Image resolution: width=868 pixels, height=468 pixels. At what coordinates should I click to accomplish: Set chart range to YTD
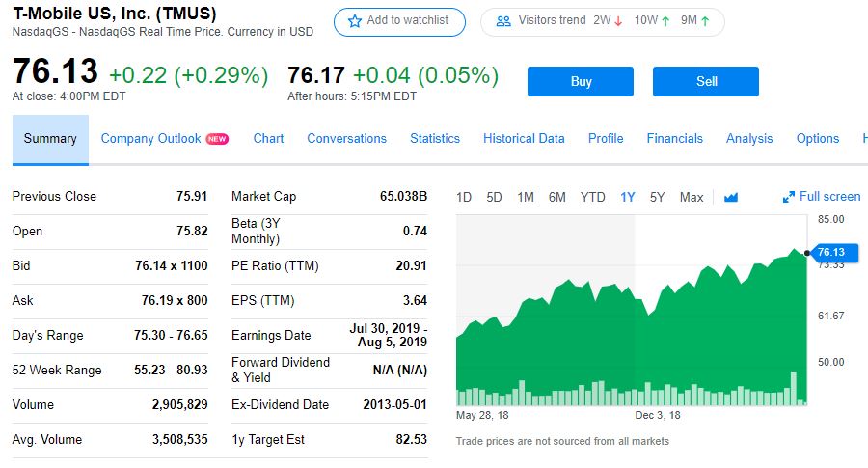coord(592,197)
